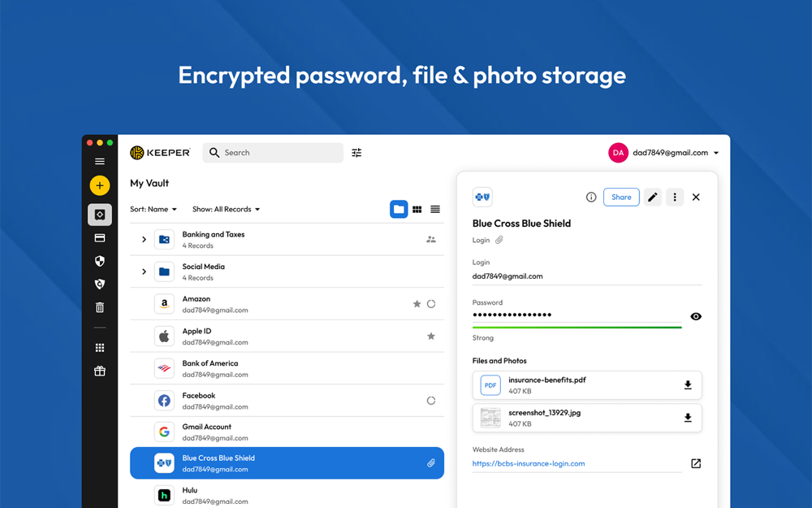Select the Facebook record
Screen dimensions: 812x508
click(x=287, y=400)
